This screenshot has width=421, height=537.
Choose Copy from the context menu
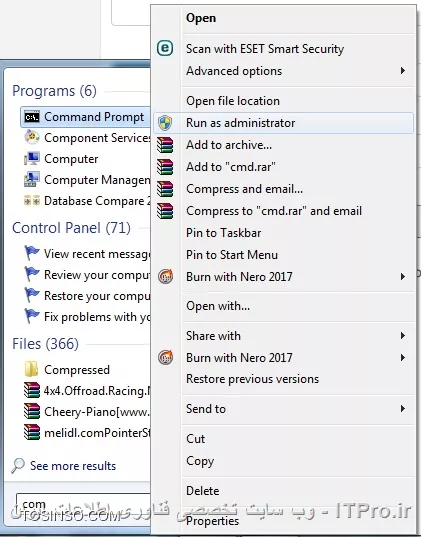283,461
